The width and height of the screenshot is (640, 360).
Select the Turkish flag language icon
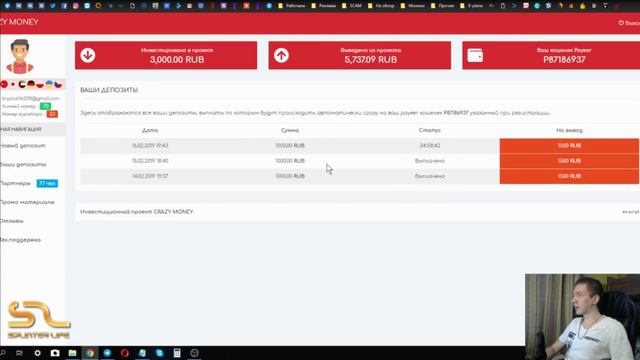(x=4, y=84)
